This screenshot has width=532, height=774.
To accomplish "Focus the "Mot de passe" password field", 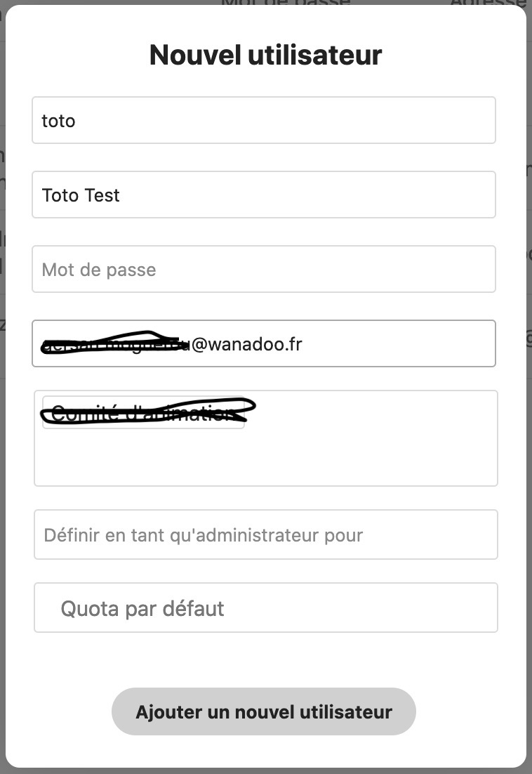I will tap(263, 269).
